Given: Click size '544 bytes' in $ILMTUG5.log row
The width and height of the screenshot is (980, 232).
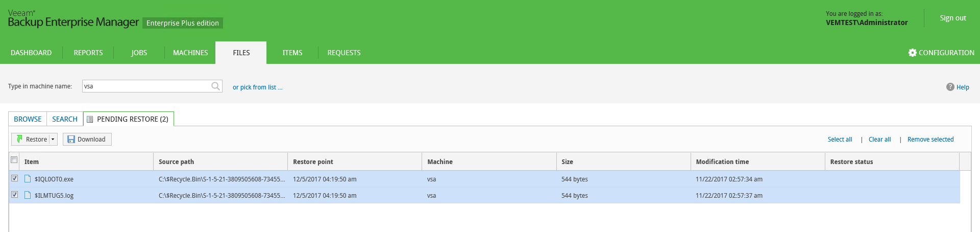Looking at the screenshot, I should pyautogui.click(x=575, y=196).
